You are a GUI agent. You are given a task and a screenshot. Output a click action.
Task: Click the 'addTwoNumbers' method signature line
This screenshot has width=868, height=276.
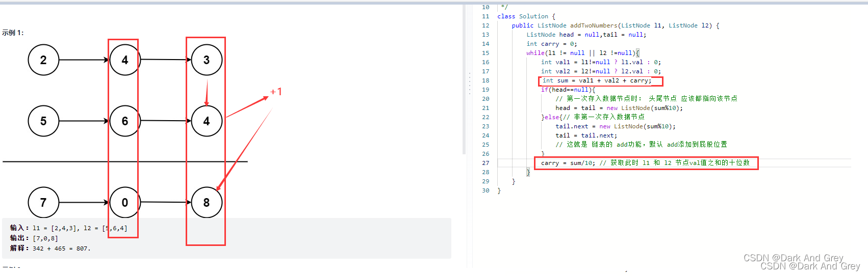[616, 25]
